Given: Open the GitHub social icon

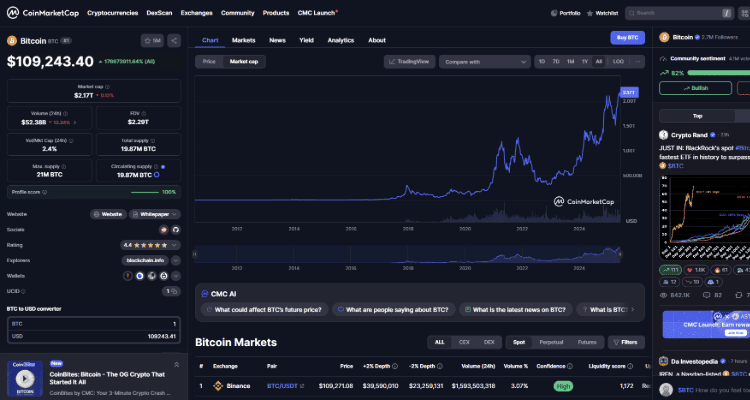Looking at the screenshot, I should 176,230.
